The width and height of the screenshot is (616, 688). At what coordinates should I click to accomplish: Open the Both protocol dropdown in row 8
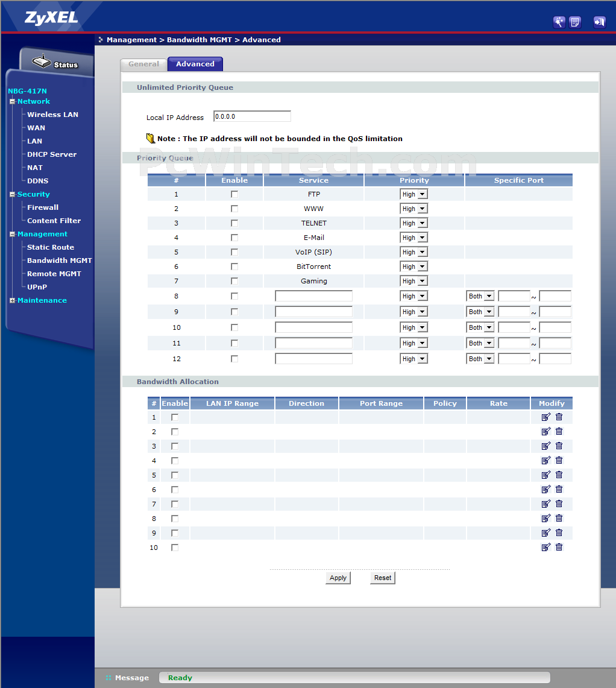point(480,296)
